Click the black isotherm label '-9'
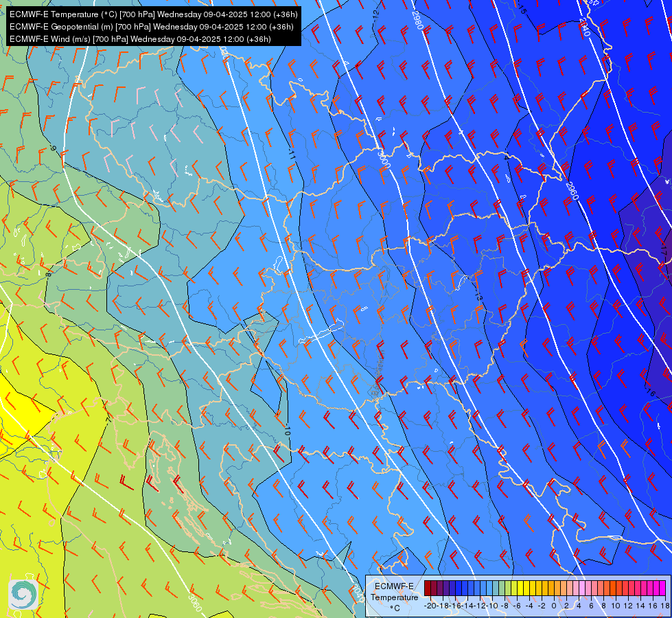This screenshot has height=618, width=672. pyautogui.click(x=52, y=148)
